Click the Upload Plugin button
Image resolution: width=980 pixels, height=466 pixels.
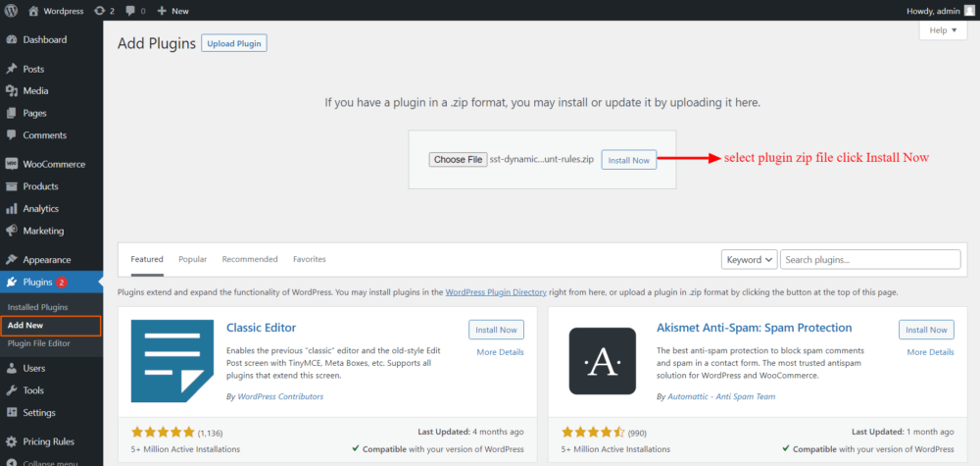click(x=234, y=44)
